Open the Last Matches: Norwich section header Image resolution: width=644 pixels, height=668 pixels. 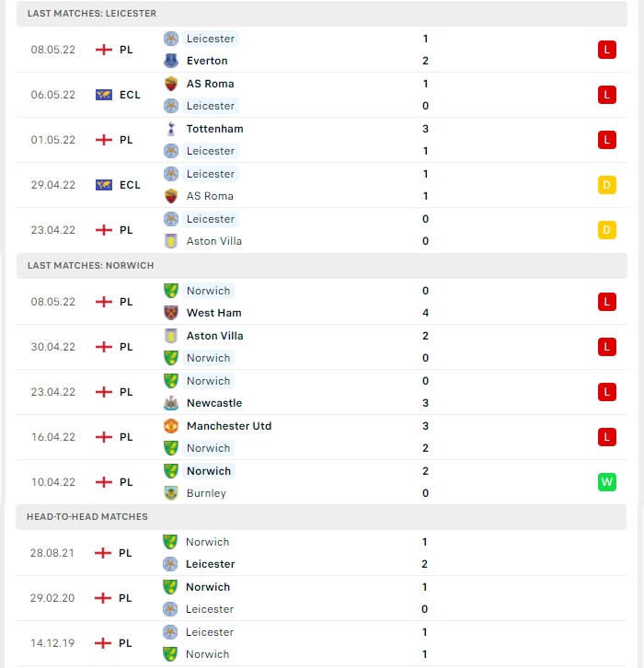tap(322, 266)
